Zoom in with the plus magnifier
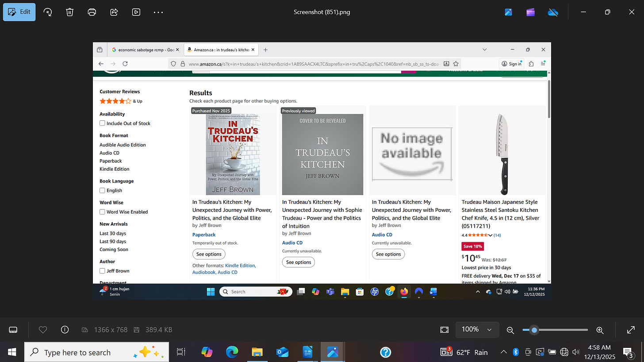Viewport: 644px width, 362px height. pos(600,330)
